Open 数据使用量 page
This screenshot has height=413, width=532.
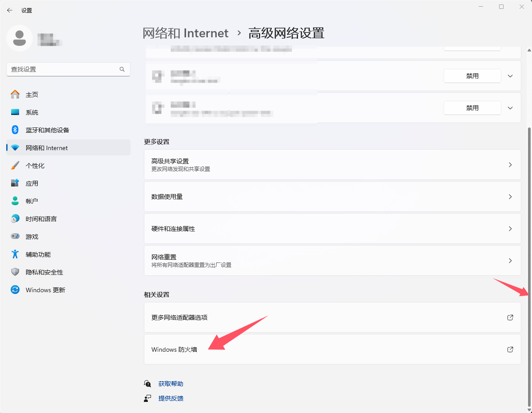pyautogui.click(x=333, y=196)
